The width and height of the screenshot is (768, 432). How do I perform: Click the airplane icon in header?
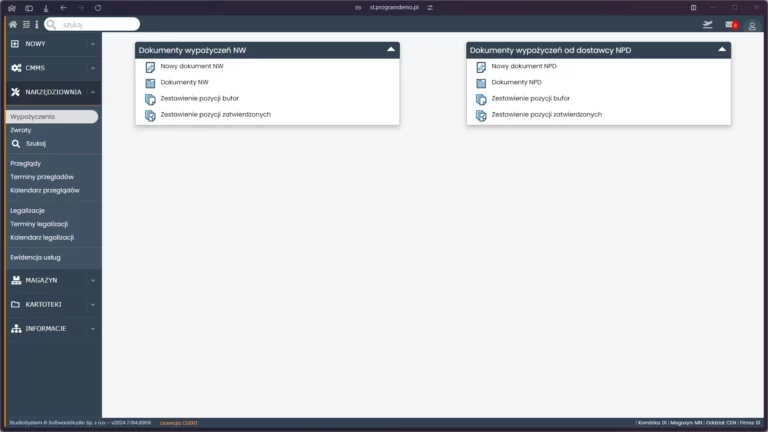point(709,24)
